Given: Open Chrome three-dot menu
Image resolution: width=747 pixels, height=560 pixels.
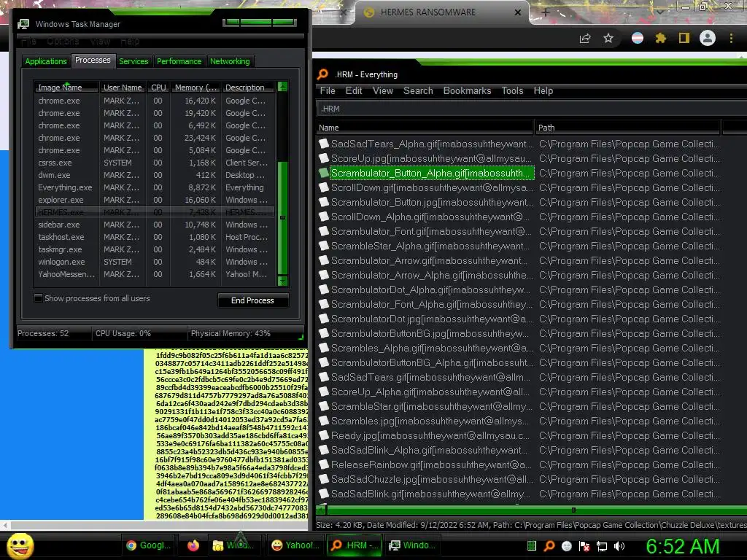Looking at the screenshot, I should pos(731,38).
